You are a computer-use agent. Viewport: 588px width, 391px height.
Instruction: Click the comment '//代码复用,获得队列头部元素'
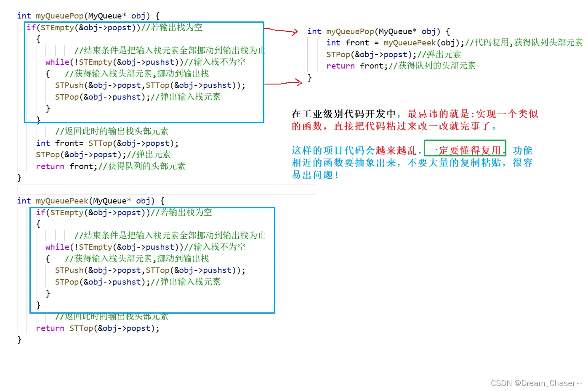click(x=524, y=42)
